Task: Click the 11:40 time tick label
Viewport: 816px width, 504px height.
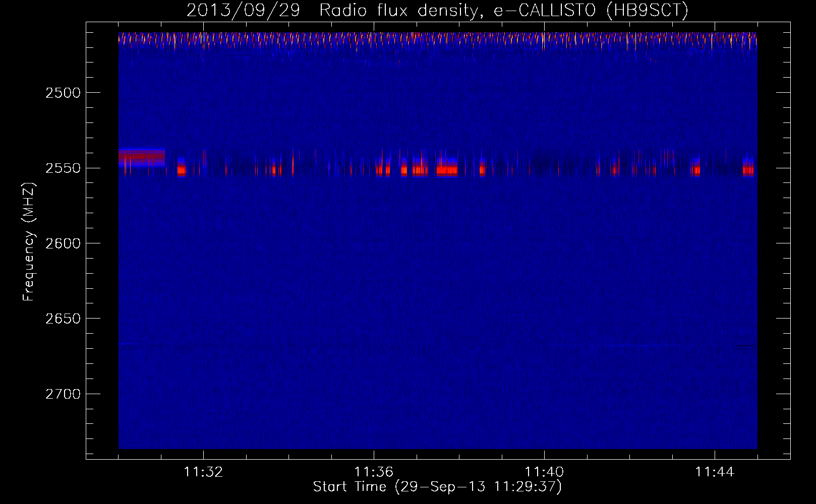Action: pyautogui.click(x=544, y=472)
